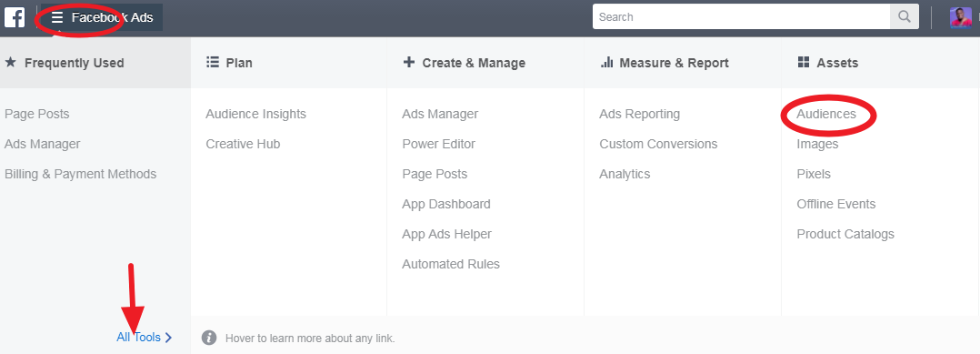
Task: Open App Ads Helper
Action: (x=447, y=234)
